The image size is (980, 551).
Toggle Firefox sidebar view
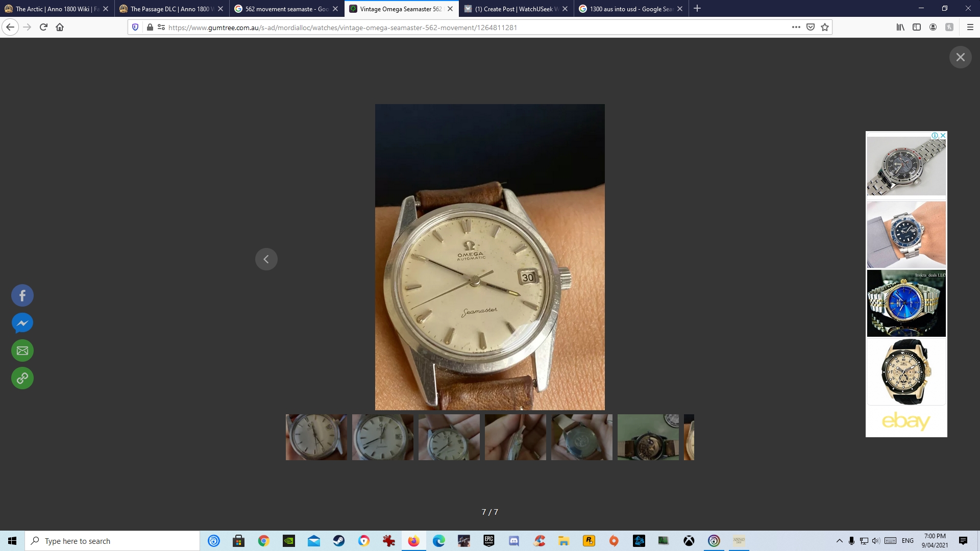pos(917,28)
